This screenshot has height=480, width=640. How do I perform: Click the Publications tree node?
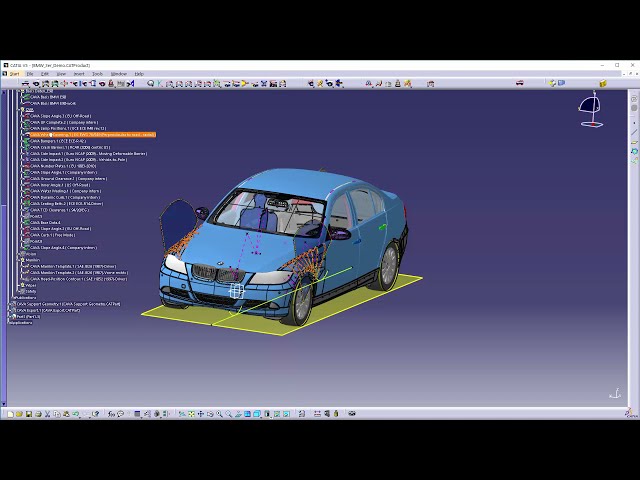(25, 298)
